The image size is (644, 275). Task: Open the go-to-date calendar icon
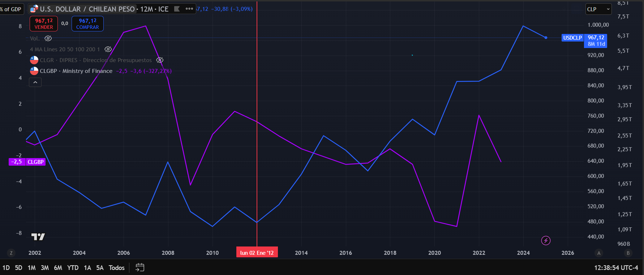pyautogui.click(x=140, y=267)
